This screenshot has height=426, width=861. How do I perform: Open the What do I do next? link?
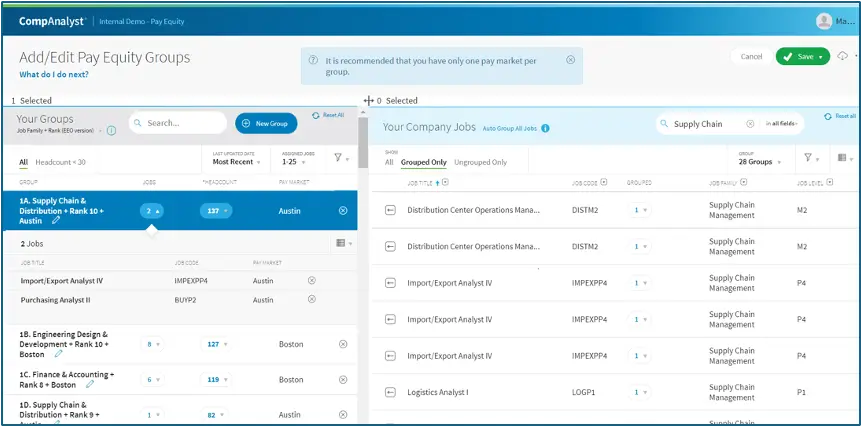[55, 75]
